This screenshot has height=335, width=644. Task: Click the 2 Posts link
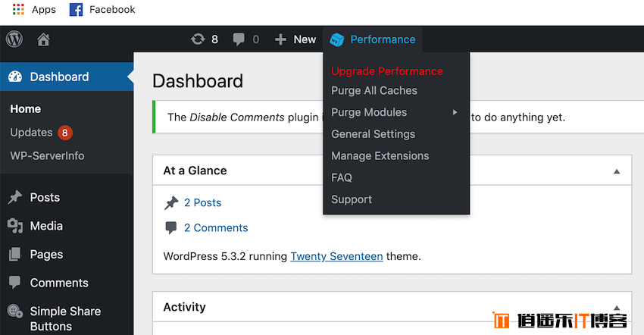pyautogui.click(x=202, y=202)
